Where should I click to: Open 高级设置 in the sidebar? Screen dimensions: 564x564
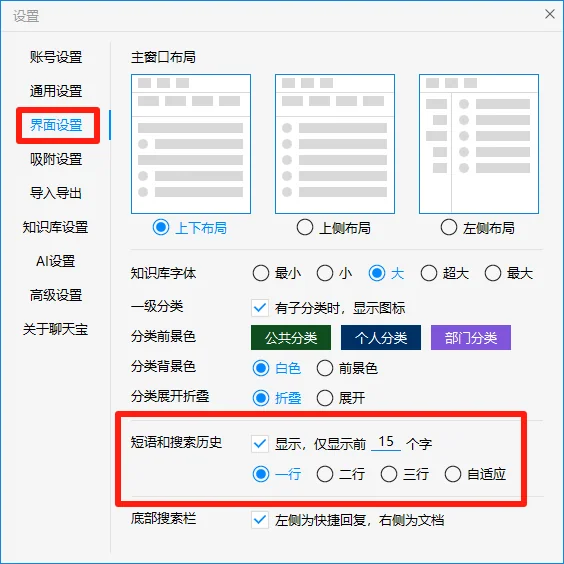coord(56,295)
